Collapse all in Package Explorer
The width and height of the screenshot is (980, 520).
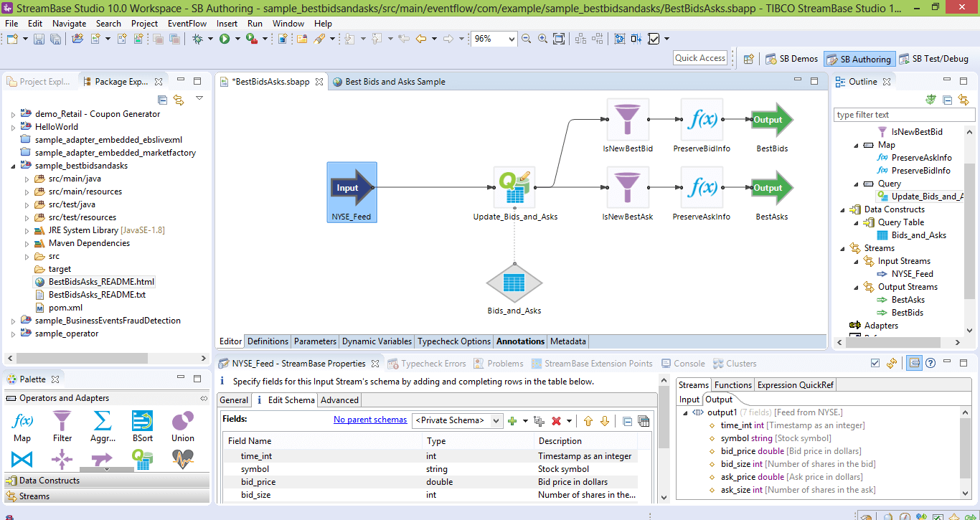162,100
